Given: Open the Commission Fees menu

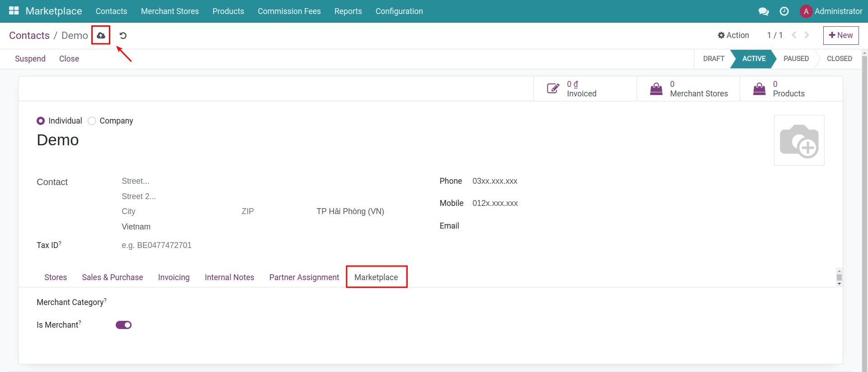Looking at the screenshot, I should pos(289,11).
